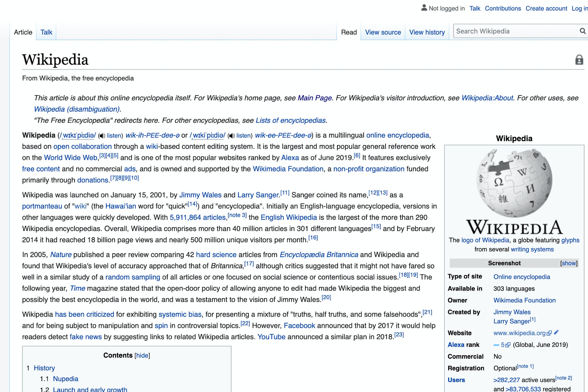
Task: Open the Users label link in infobox
Action: (456, 380)
